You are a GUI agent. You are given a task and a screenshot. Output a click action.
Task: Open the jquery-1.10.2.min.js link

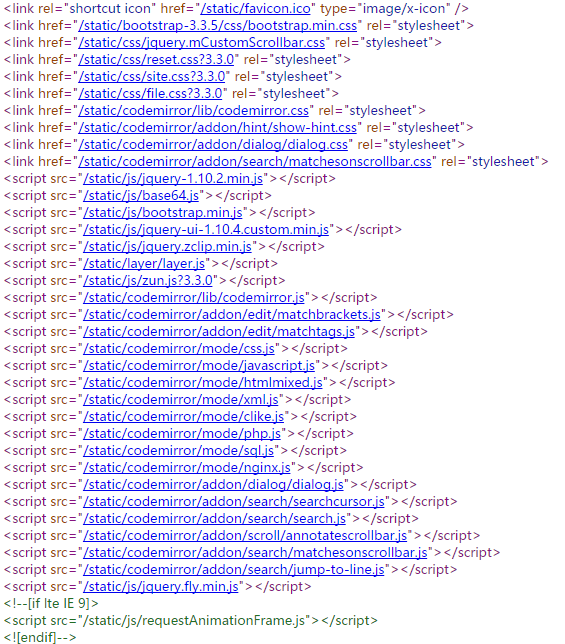click(173, 179)
